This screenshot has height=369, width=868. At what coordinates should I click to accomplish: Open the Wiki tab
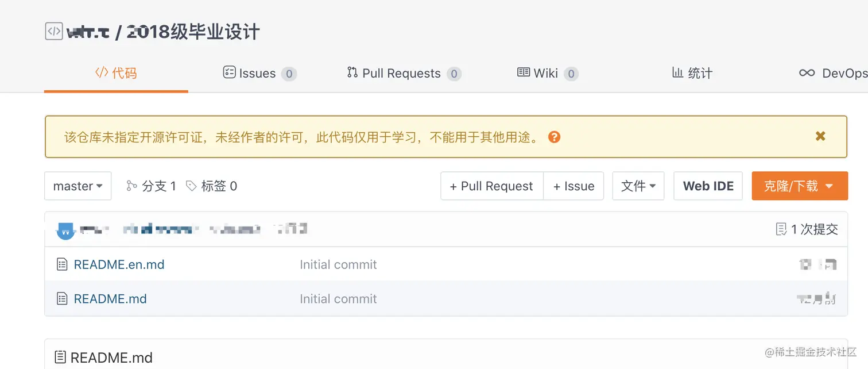point(547,74)
